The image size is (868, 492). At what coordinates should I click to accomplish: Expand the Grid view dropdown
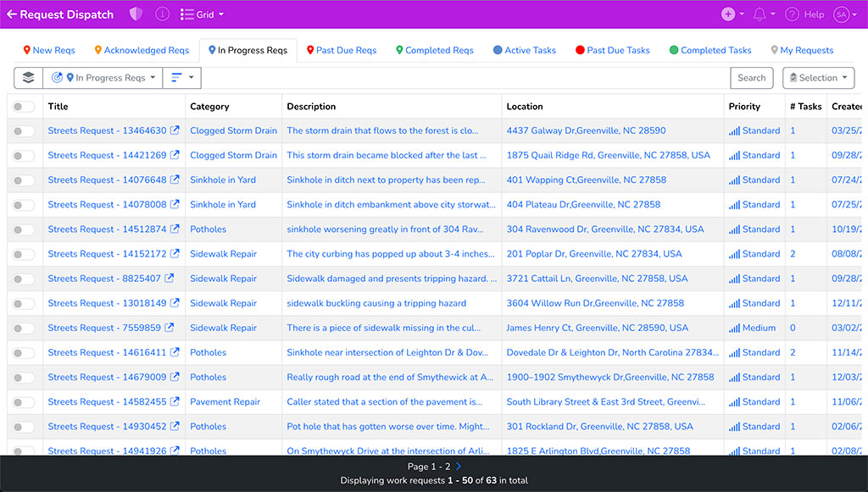point(203,14)
